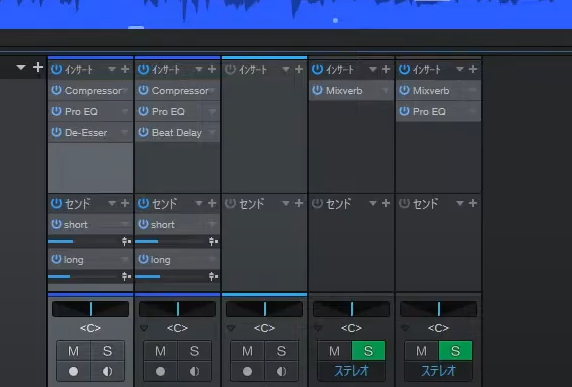Viewport: 572px width, 387px height.
Task: Toggle insert power on the Beat Delay channel
Action: [x=143, y=69]
